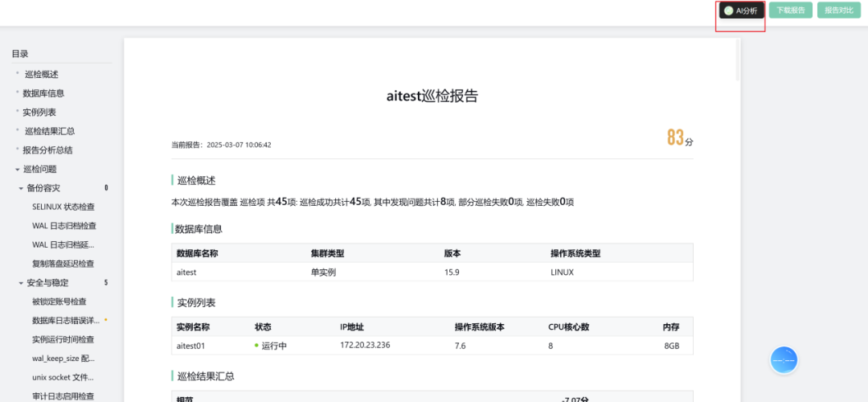Select 实例列表 in the directory
The height and width of the screenshot is (402, 868).
pyautogui.click(x=39, y=113)
